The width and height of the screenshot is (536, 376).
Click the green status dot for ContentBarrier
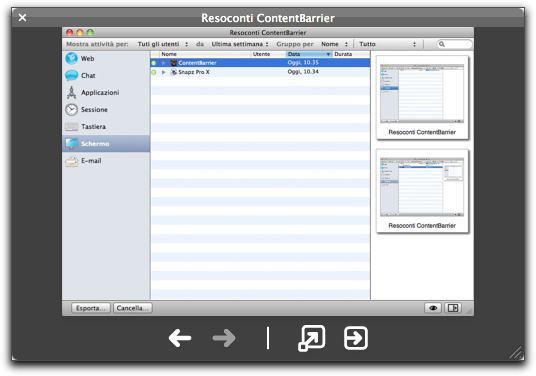154,63
